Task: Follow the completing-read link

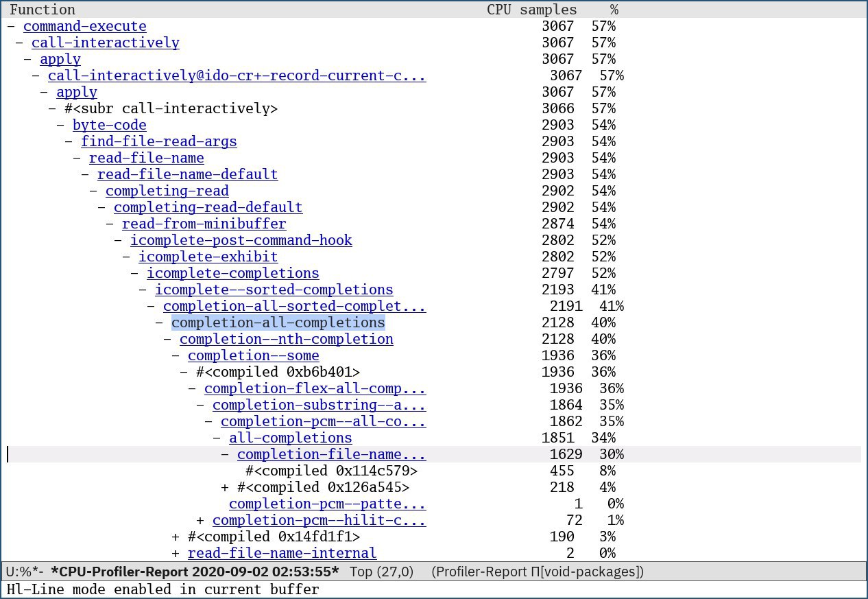Action: (x=167, y=191)
